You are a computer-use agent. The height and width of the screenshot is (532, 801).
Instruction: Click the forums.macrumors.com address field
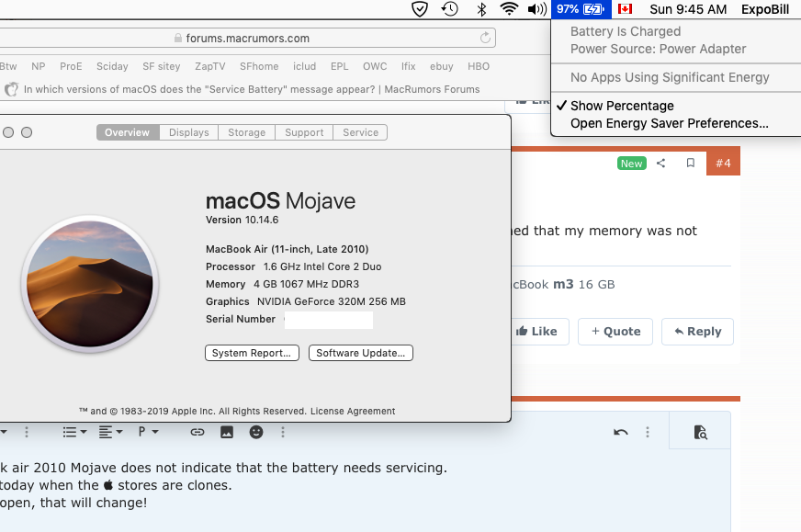tap(247, 38)
